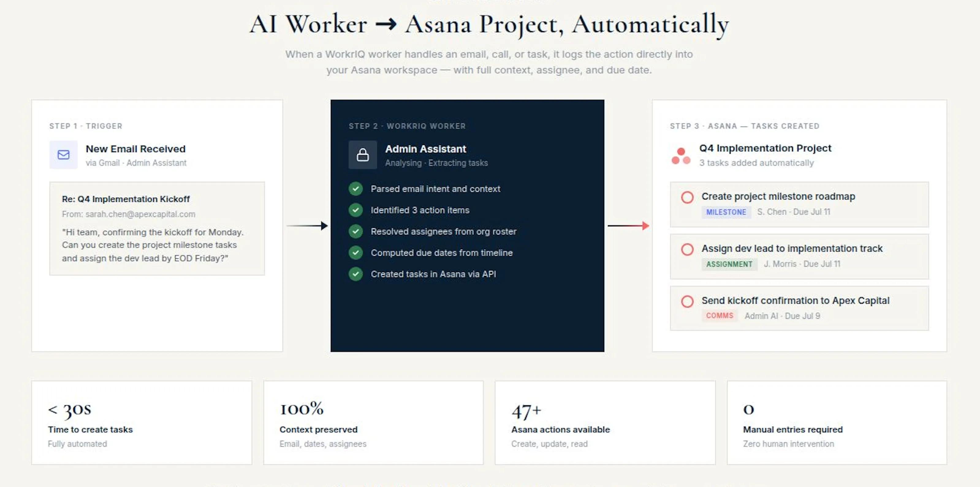Click the green check beside Computed due dates
This screenshot has width=980, height=487.
click(x=356, y=253)
